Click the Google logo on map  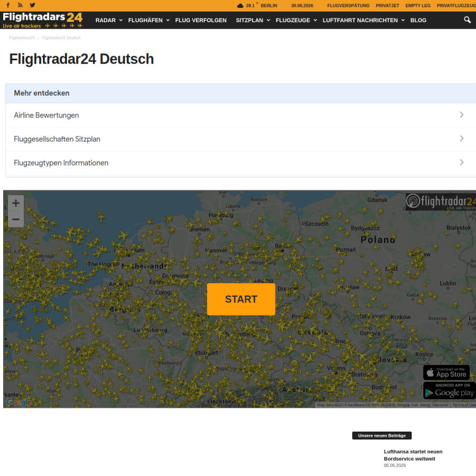click(19, 402)
